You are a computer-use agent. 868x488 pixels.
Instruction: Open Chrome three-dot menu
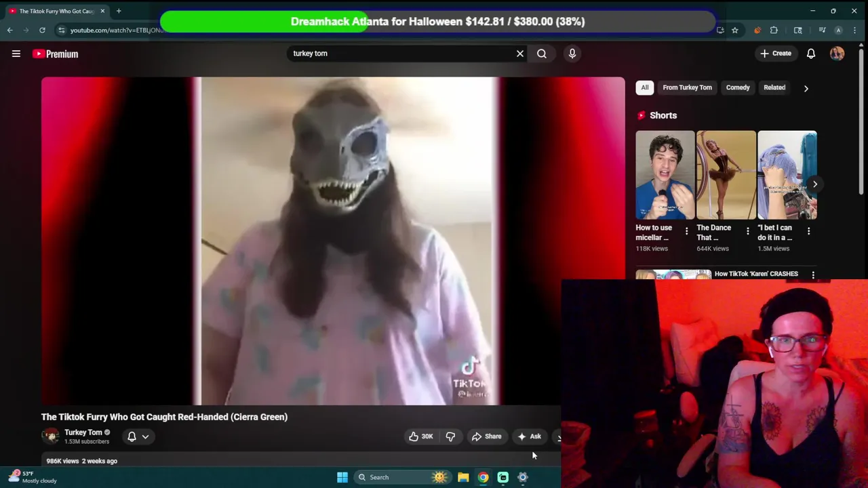click(x=854, y=30)
